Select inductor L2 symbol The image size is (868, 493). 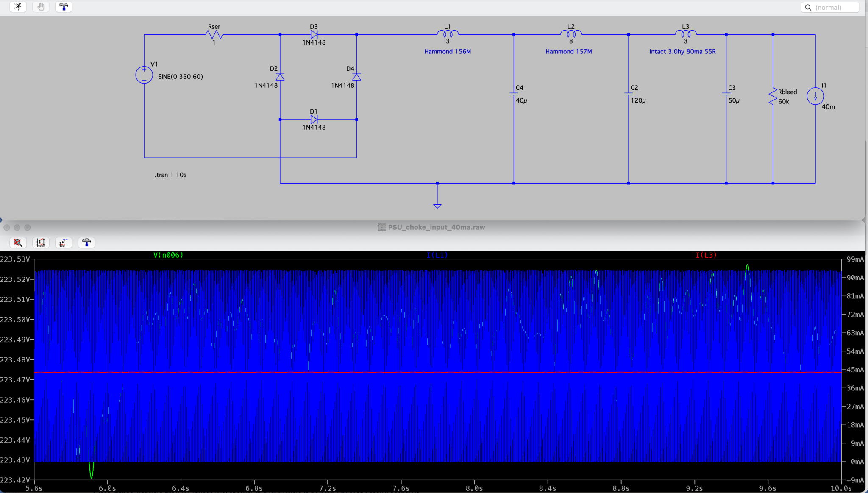pos(571,34)
